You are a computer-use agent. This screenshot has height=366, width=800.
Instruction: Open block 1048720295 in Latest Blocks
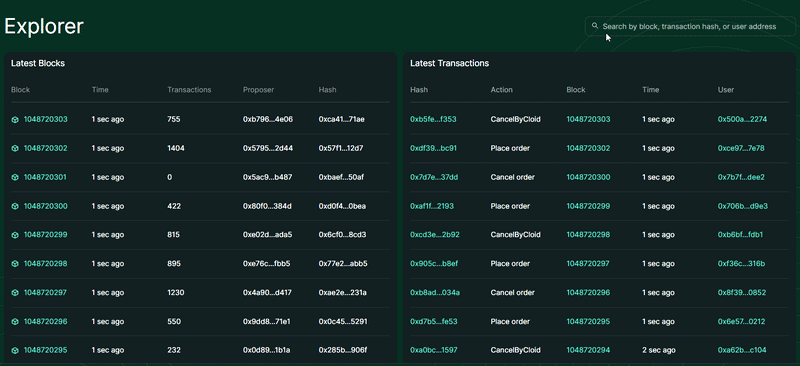(x=45, y=351)
